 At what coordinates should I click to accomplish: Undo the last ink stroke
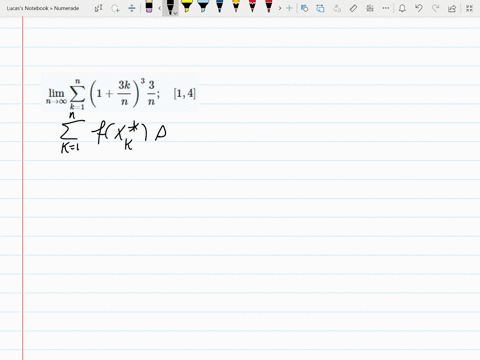tap(419, 8)
